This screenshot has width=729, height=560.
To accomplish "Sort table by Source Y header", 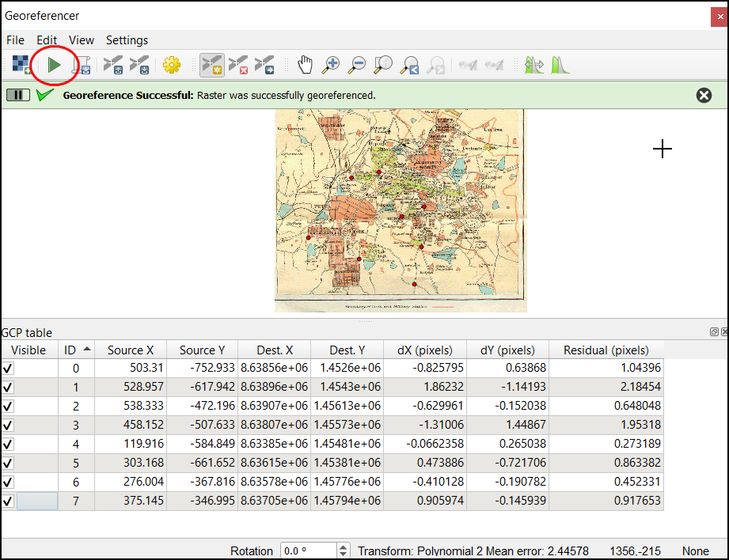I will [203, 350].
